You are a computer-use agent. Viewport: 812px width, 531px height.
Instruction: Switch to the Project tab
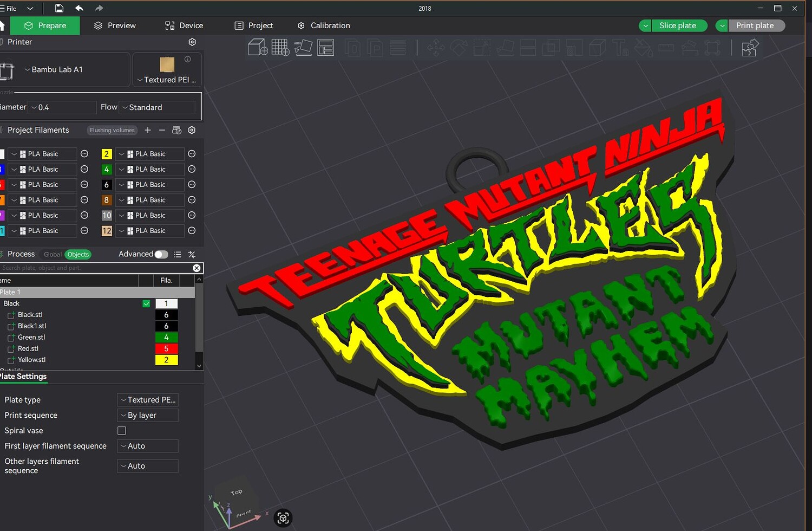click(254, 25)
